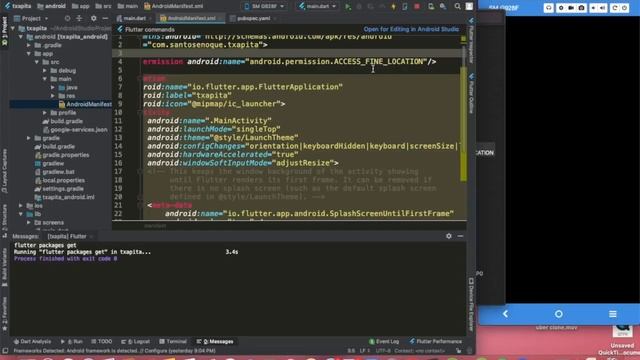Click the video record icon in device mirror toolbar
Image resolution: width=640 pixels, height=360 pixels.
tap(571, 8)
